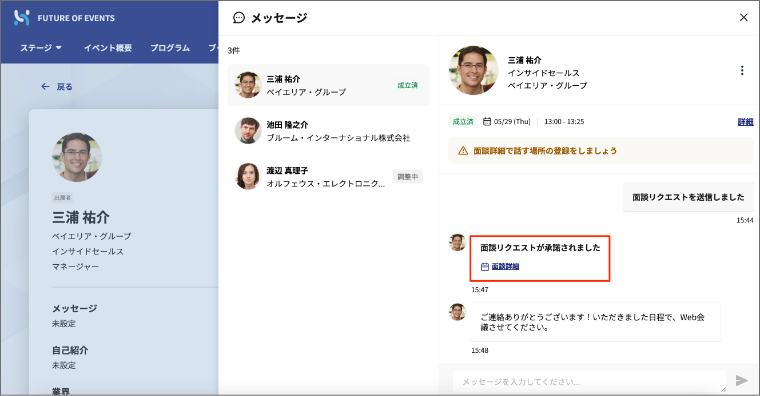The width and height of the screenshot is (760, 396).
Task: Open the プログラム tab
Action: pos(170,48)
